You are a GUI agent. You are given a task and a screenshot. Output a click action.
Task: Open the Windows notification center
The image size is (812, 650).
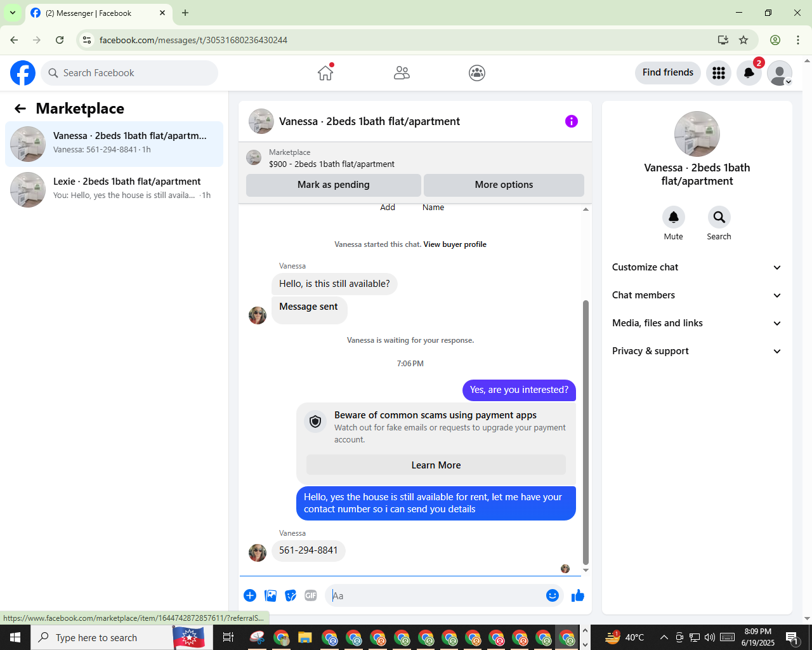coord(792,637)
